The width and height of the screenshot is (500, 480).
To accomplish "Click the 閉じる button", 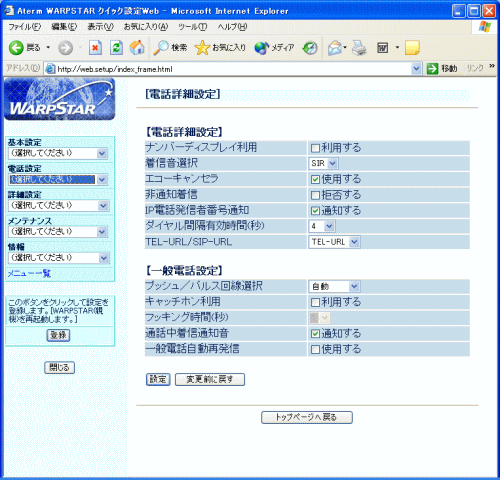I will click(x=59, y=368).
